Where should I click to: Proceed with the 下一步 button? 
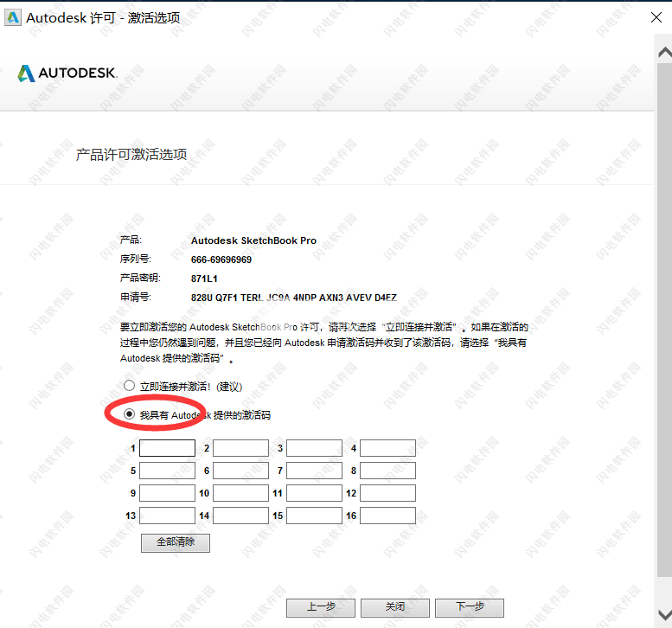[470, 607]
